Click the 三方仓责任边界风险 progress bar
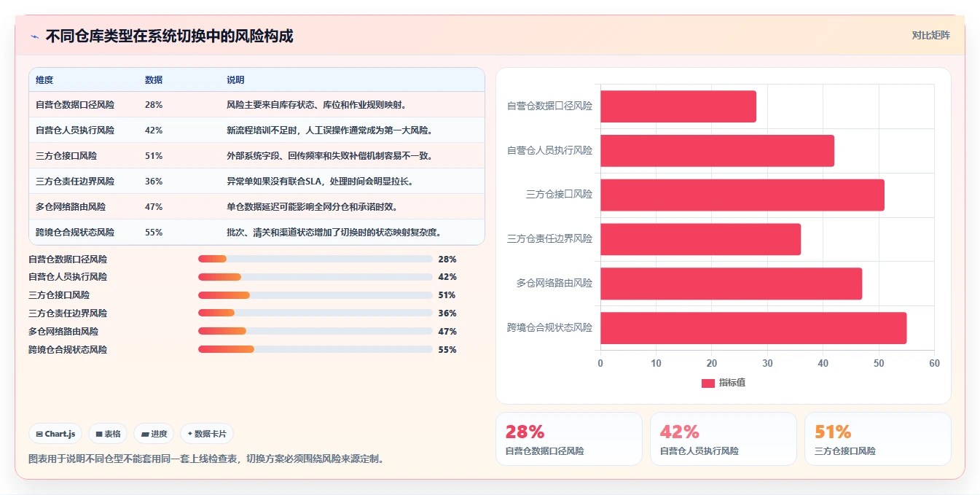The width and height of the screenshot is (980, 495). 315,313
